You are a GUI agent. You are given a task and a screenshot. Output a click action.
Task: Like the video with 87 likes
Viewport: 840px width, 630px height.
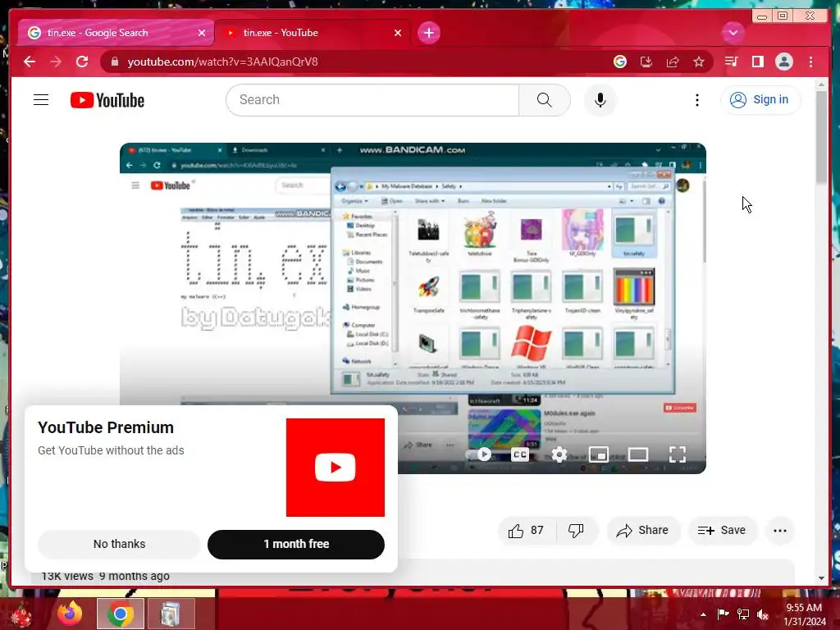526,531
